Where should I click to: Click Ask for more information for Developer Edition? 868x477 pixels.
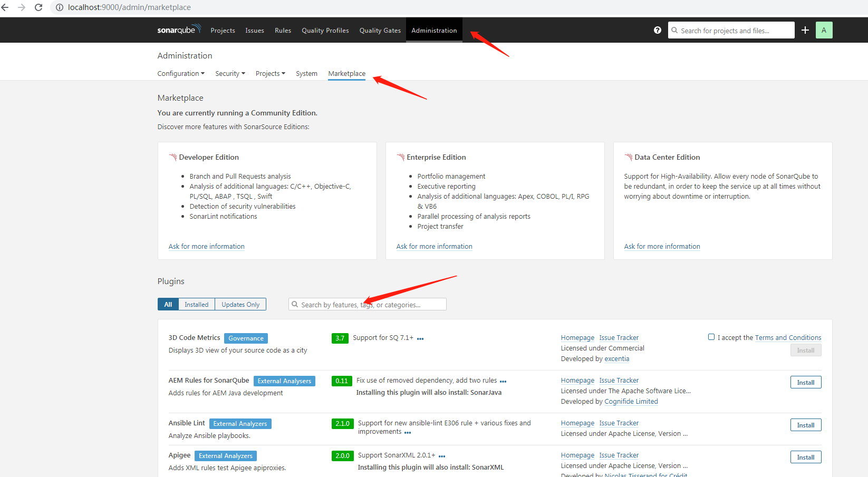(x=207, y=246)
